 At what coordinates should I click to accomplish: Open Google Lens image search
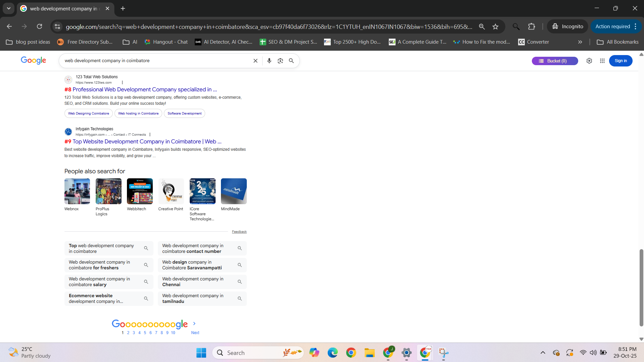coord(280,61)
